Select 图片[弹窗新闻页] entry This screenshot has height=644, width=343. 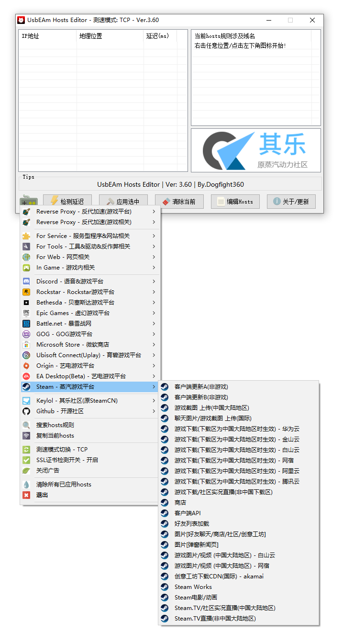(239, 545)
